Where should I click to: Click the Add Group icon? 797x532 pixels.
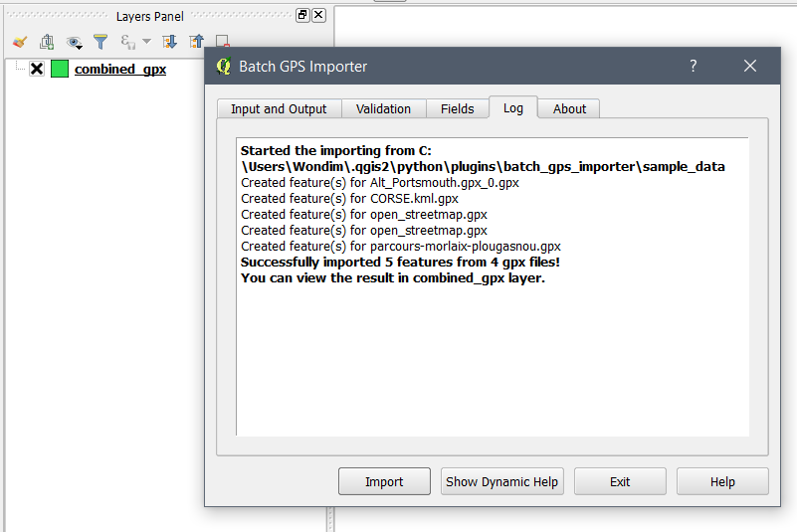[x=47, y=42]
